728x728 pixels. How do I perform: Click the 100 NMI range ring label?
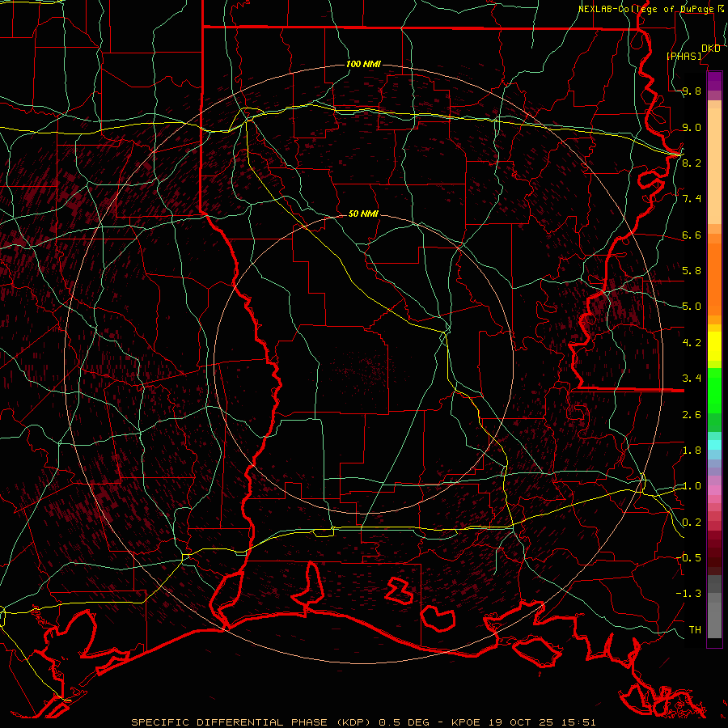click(363, 64)
